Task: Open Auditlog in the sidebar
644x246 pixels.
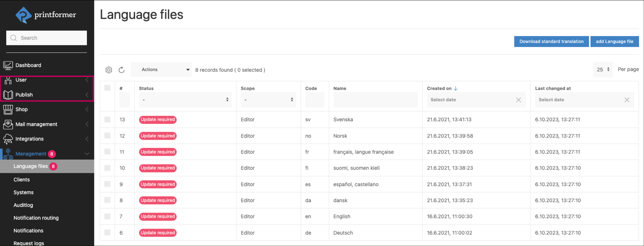Action: [23, 205]
